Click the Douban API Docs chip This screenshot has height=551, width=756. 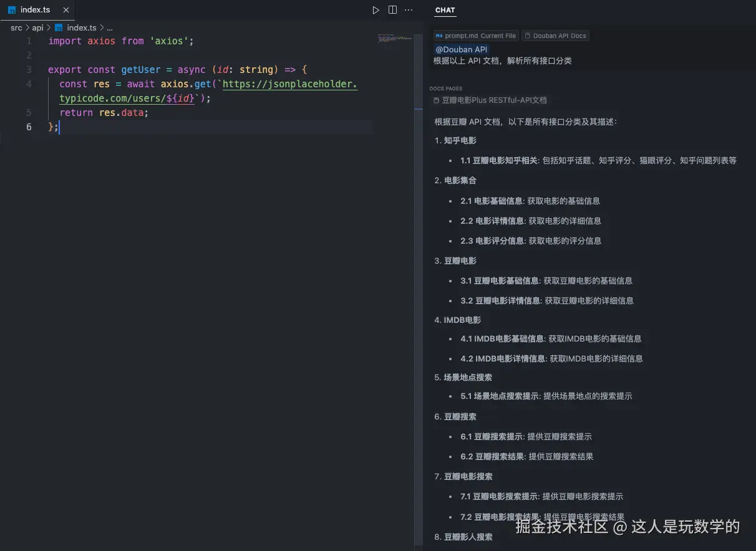click(555, 36)
